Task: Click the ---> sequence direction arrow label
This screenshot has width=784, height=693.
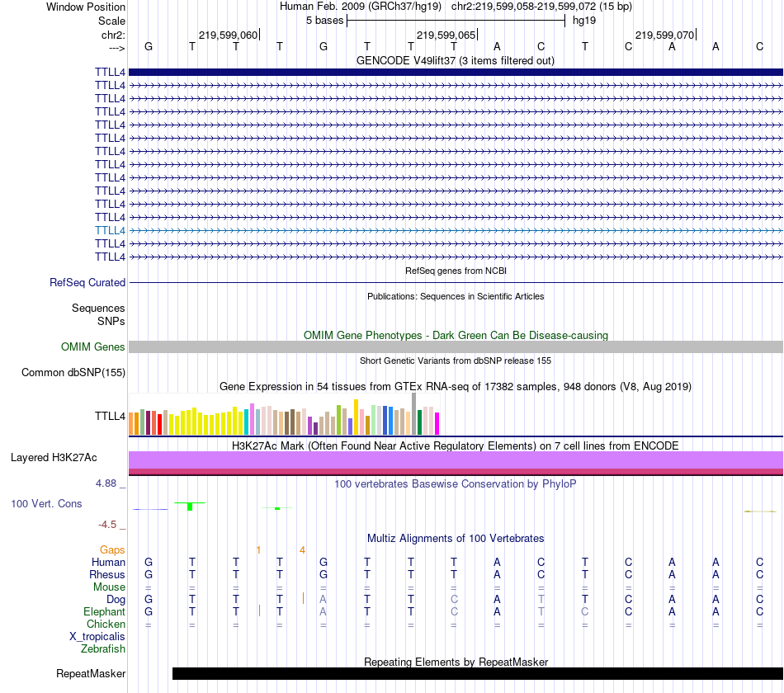Action: click(x=116, y=48)
